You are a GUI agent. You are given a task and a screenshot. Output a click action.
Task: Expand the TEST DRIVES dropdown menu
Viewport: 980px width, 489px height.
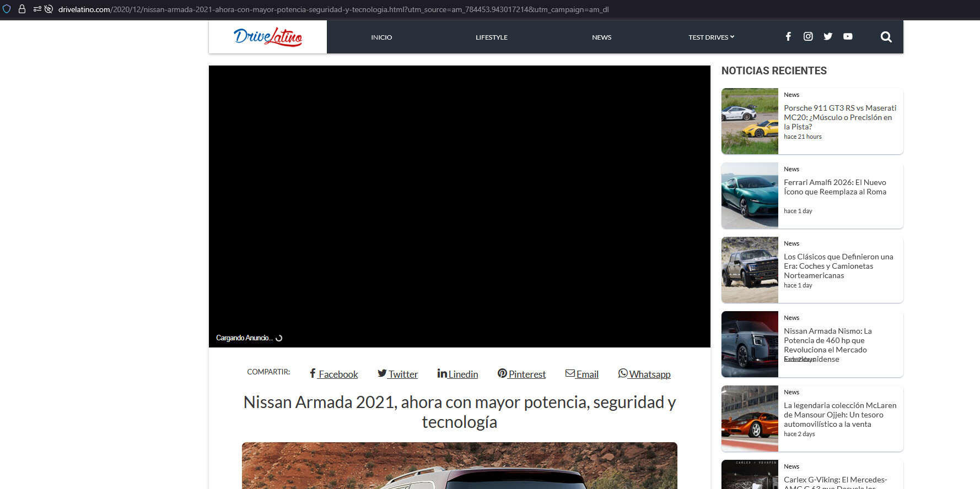[x=712, y=37]
